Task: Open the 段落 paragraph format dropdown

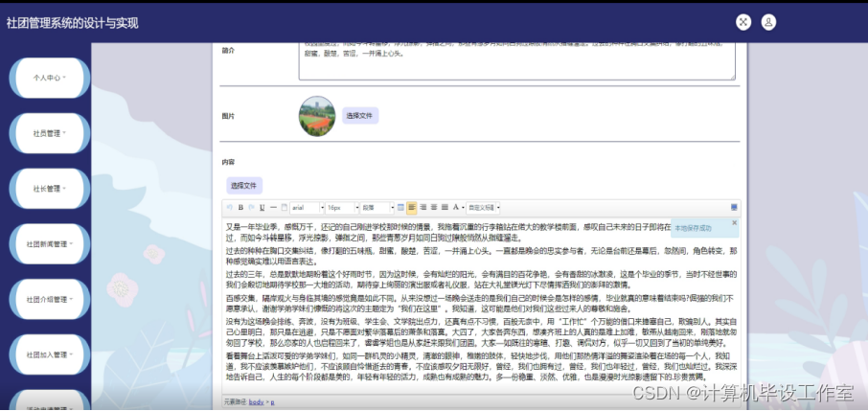Action: pos(377,208)
